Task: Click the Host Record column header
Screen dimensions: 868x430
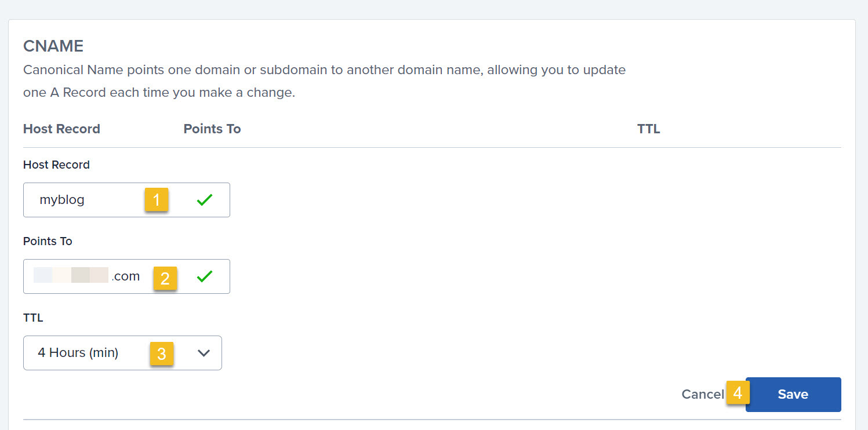Action: point(61,129)
